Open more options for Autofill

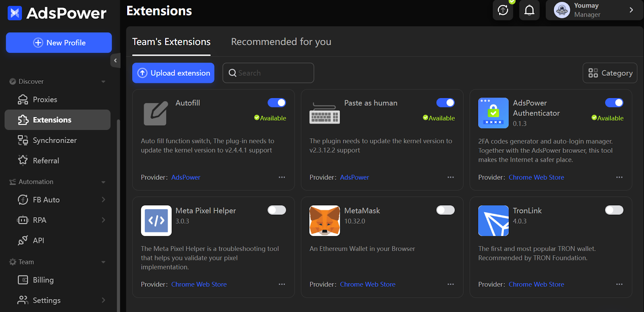pos(282,177)
